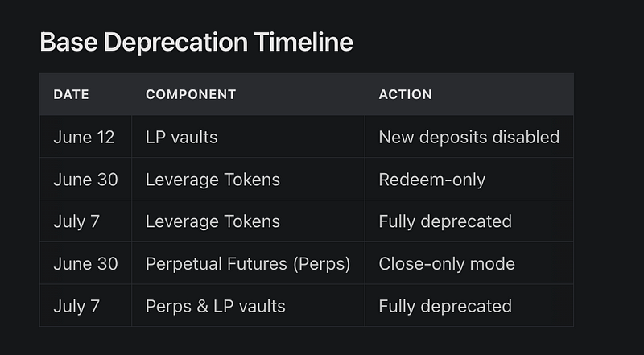Click July 7 in Leverage Tokens row
Screen dimensions: 644x355
point(76,221)
